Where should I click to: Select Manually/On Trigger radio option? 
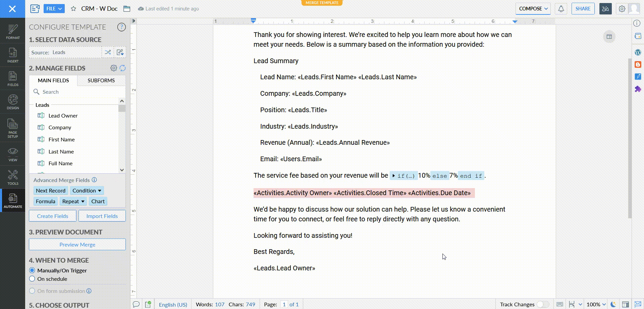point(32,270)
